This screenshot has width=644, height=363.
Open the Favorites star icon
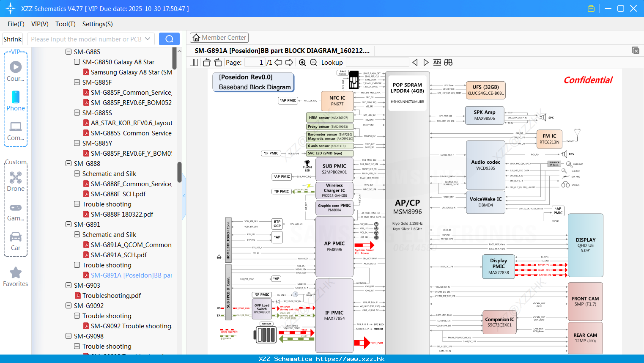pos(16,272)
